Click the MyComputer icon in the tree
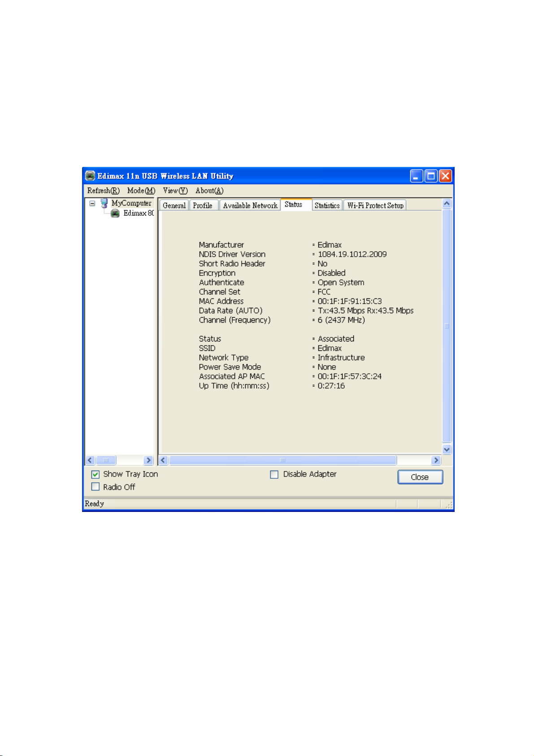534x756 pixels. 104,203
